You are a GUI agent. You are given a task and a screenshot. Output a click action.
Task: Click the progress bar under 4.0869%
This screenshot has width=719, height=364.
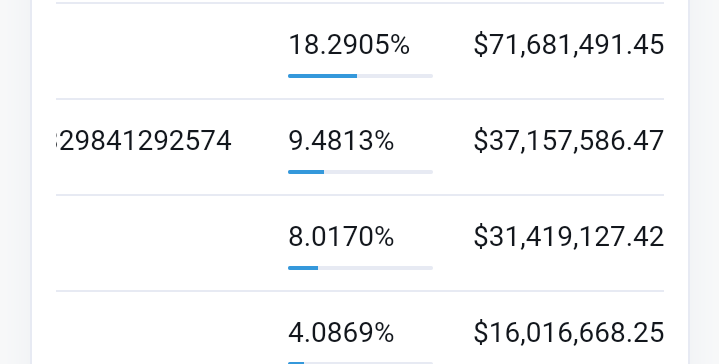[x=360, y=363]
